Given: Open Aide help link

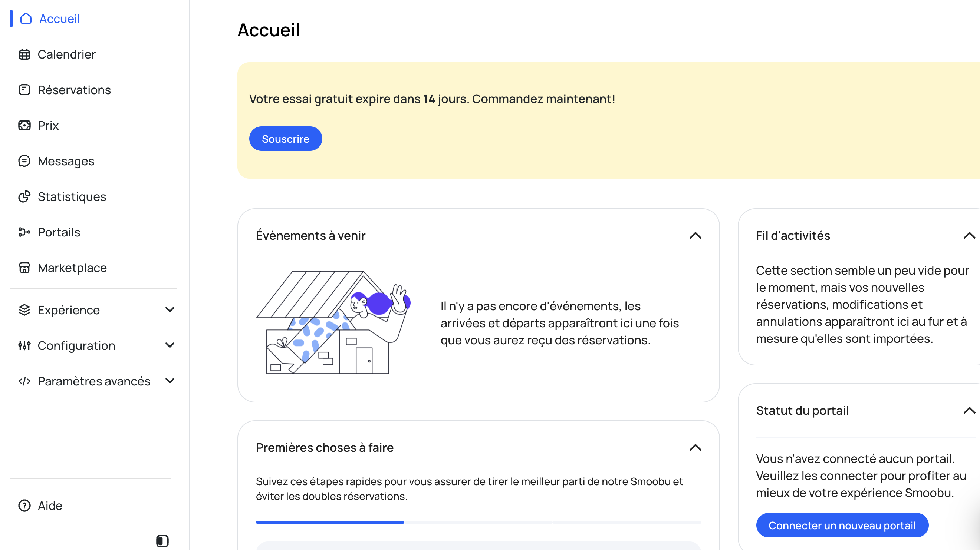Looking at the screenshot, I should (50, 506).
